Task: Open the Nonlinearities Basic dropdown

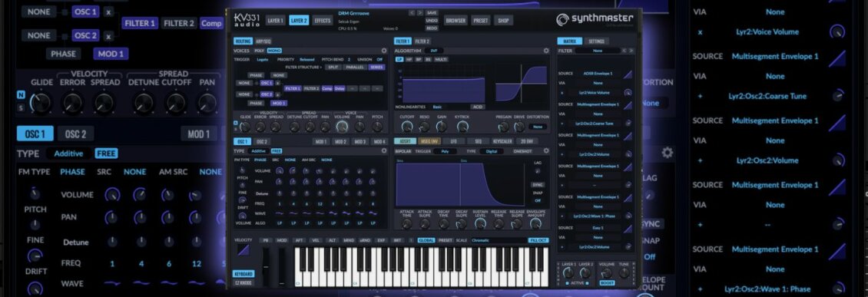Action: click(x=437, y=107)
